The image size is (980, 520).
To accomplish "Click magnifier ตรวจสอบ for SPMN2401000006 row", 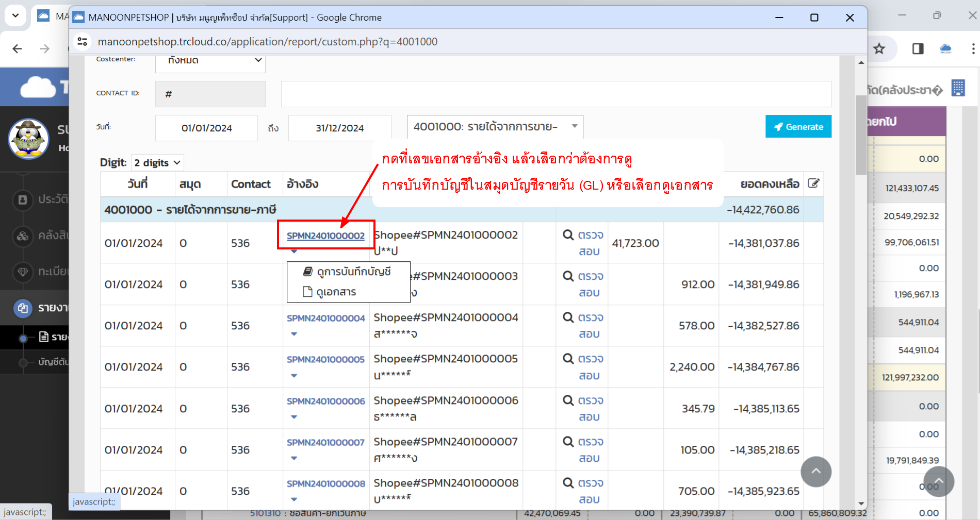I will tap(583, 408).
